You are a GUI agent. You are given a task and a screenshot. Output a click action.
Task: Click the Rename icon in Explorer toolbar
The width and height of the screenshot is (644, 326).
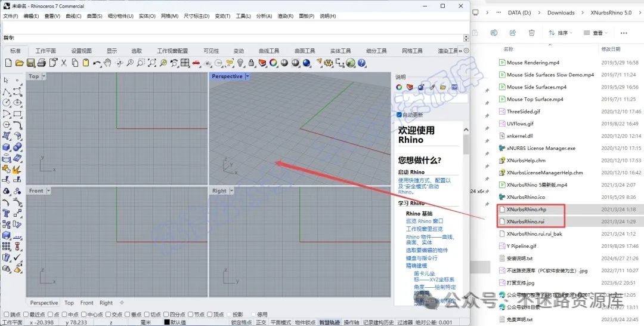coord(494,33)
